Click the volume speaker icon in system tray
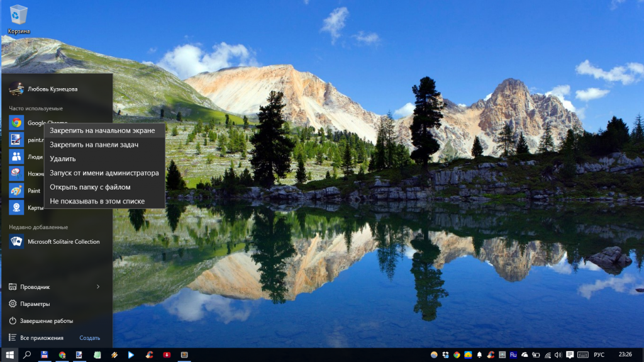Screen dimensions: 644x362 (557, 355)
